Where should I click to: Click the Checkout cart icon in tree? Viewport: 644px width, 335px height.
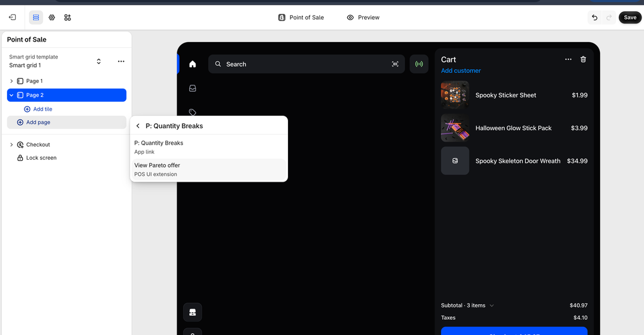(x=19, y=145)
